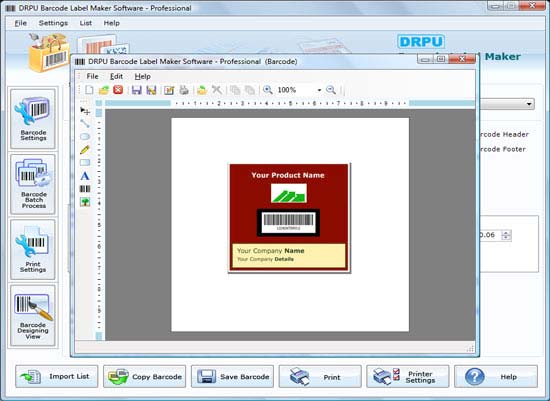The width and height of the screenshot is (550, 401).
Task: Open Barcode Settings in the left sidebar
Action: click(33, 119)
